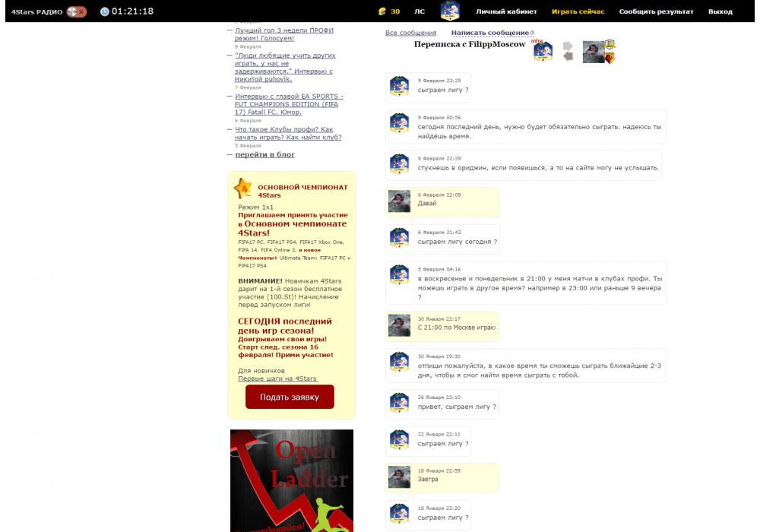This screenshot has width=760, height=532.
Task: Click photo avatar on Завтра message
Action: [x=400, y=477]
